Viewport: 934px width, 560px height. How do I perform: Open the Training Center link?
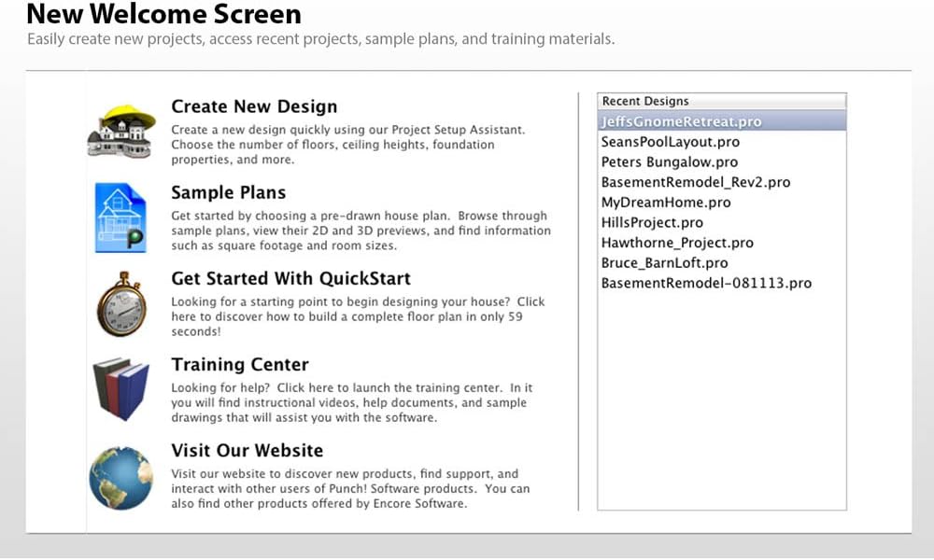point(239,364)
